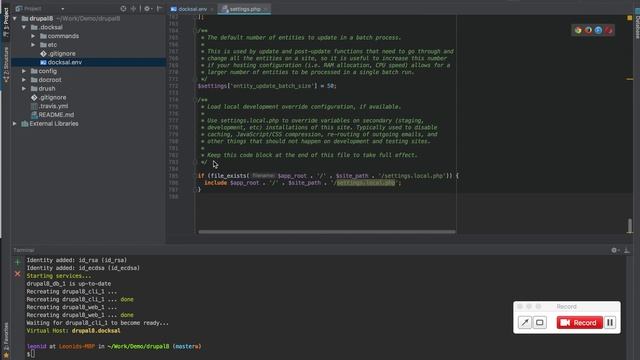This screenshot has width=640, height=360.
Task: Click yellow warning marker in error stripe
Action: 629,79
